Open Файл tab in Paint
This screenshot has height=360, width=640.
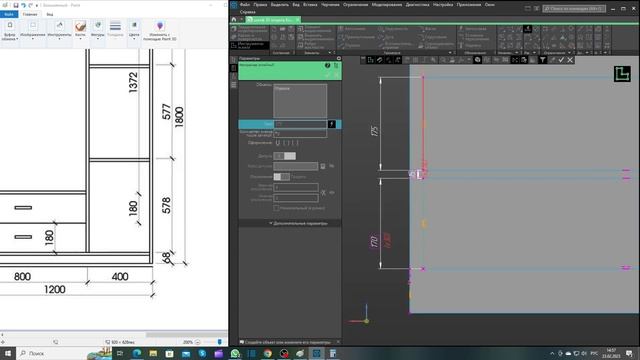9,14
